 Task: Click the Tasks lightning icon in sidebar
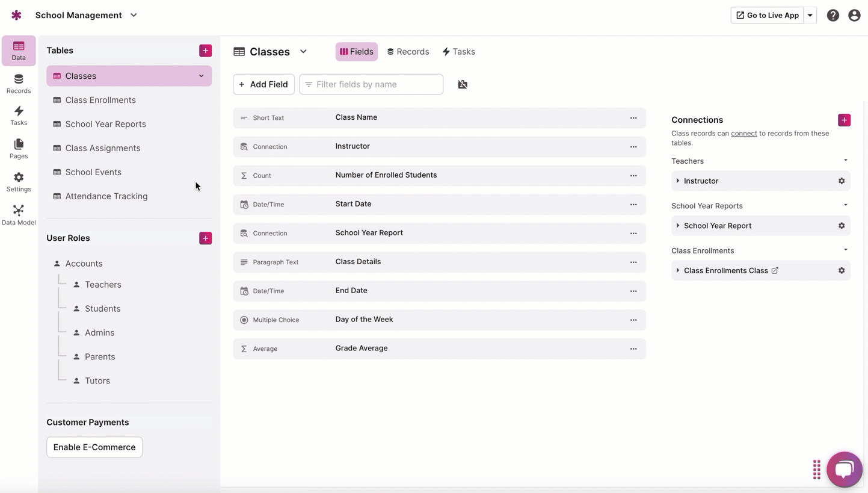(x=19, y=116)
